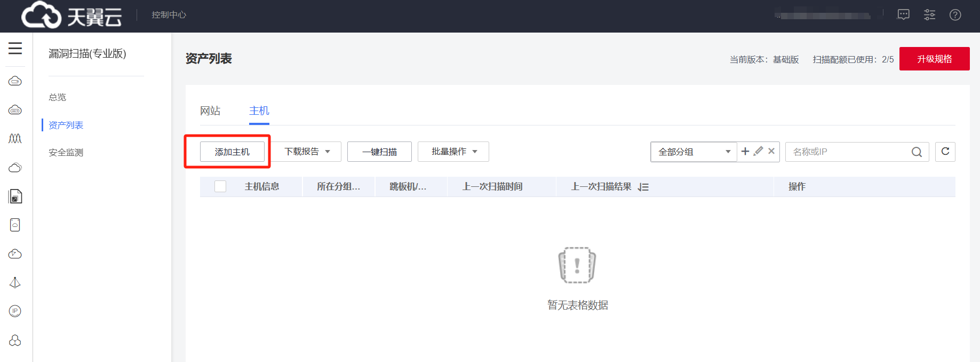This screenshot has width=980, height=362.
Task: Click the 上一次扫描时间 column header
Action: [492, 186]
